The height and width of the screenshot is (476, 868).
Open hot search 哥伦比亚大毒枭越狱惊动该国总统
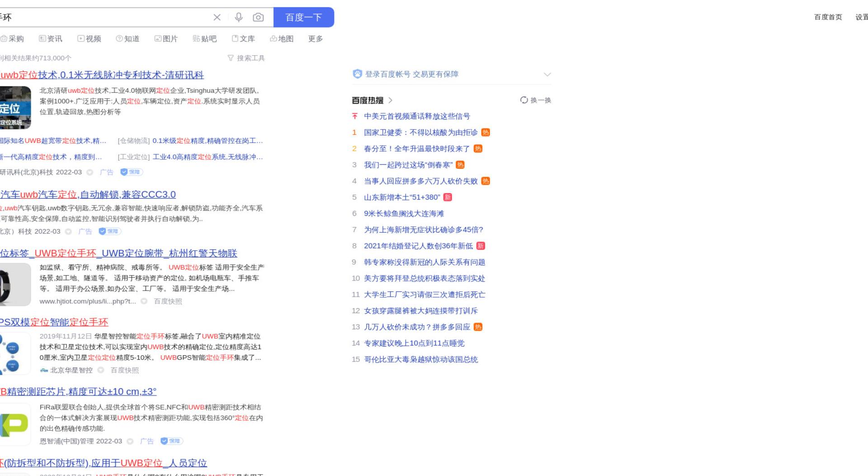[420, 360]
